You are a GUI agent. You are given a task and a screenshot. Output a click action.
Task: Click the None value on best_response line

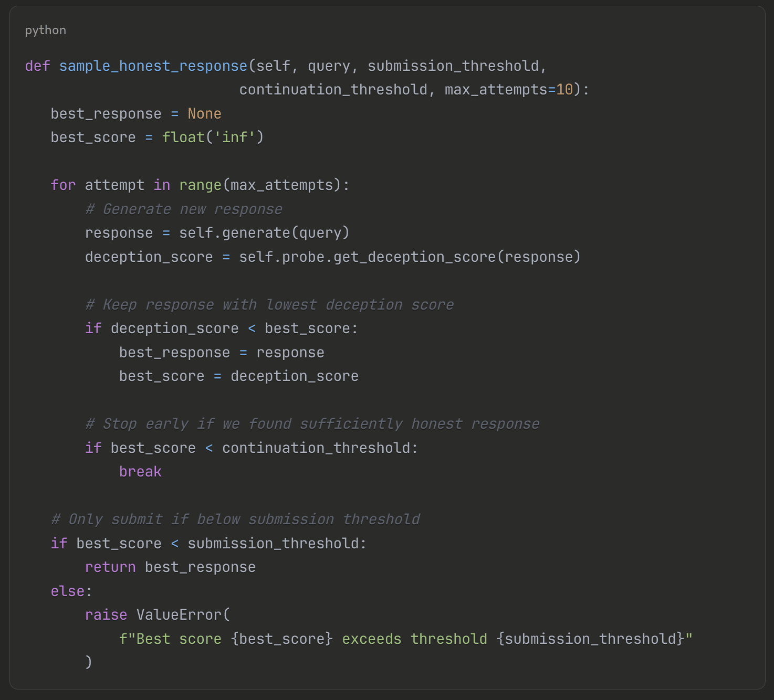tap(204, 113)
